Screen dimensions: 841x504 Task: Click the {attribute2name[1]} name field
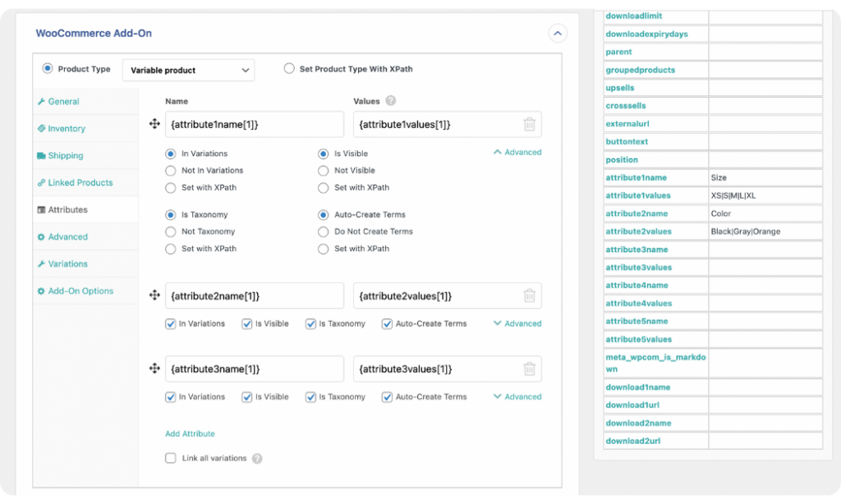pyautogui.click(x=255, y=296)
